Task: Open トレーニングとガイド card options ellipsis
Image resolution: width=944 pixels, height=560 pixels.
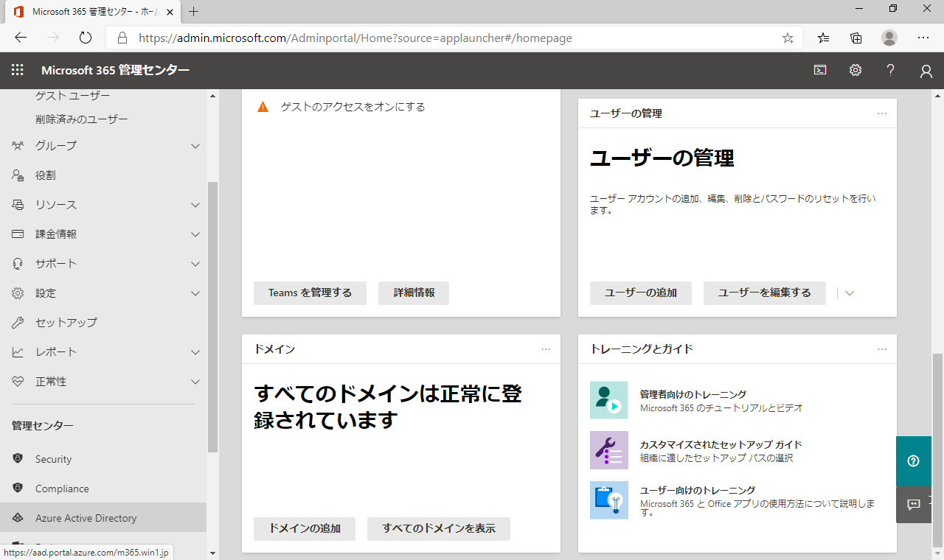Action: click(882, 349)
